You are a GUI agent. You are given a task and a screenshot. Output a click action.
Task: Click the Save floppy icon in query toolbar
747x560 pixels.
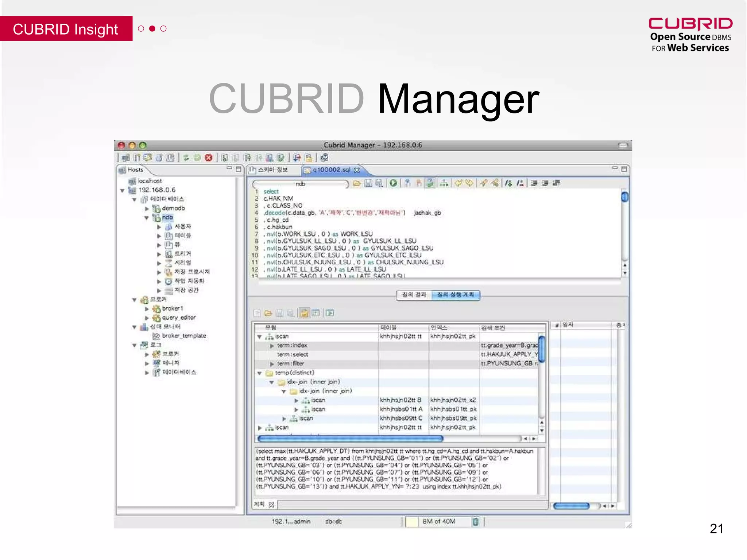click(368, 183)
